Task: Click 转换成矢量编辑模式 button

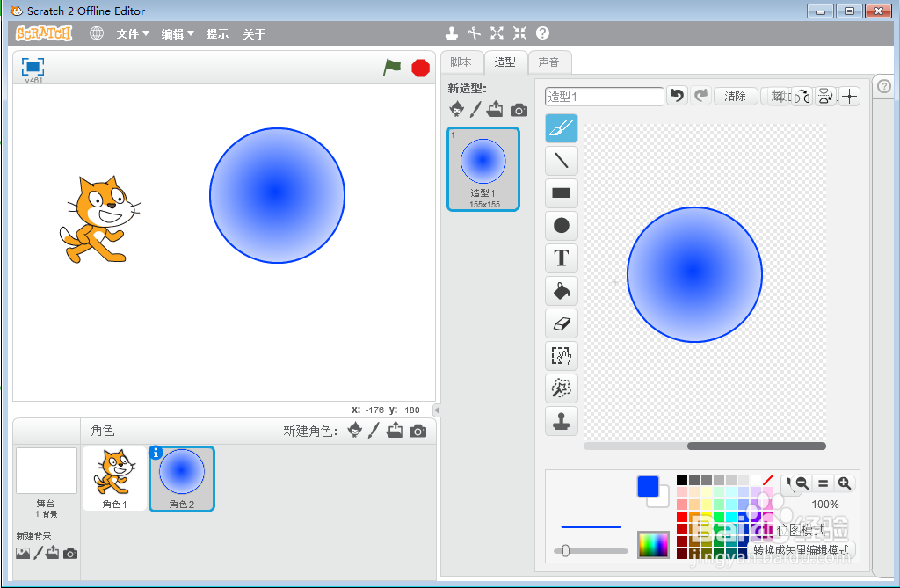Action: pyautogui.click(x=802, y=549)
